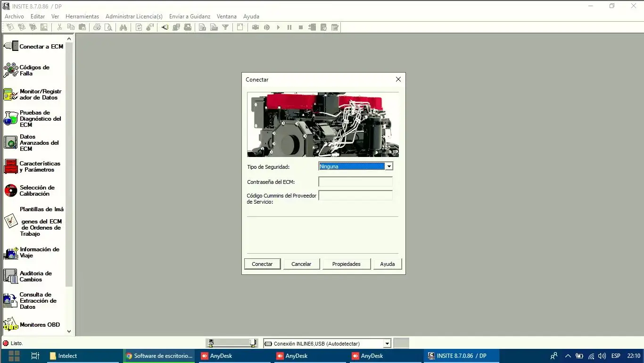Click the Print toolbar icon
The height and width of the screenshot is (363, 644).
click(x=97, y=27)
